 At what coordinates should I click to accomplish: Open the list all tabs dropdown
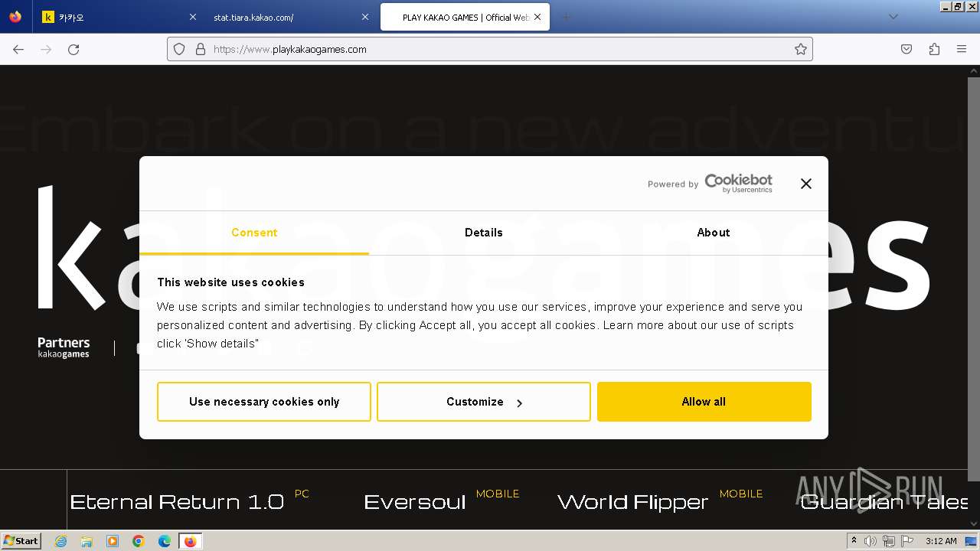(x=893, y=17)
